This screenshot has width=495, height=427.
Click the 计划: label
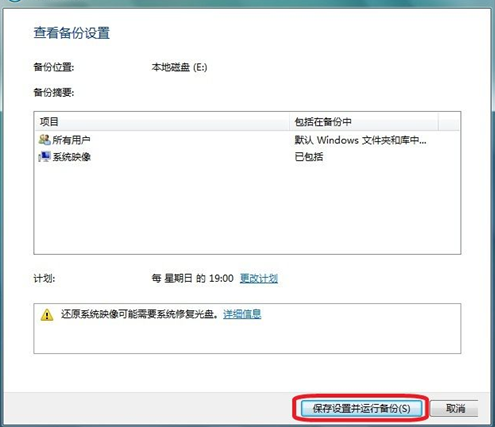click(44, 278)
